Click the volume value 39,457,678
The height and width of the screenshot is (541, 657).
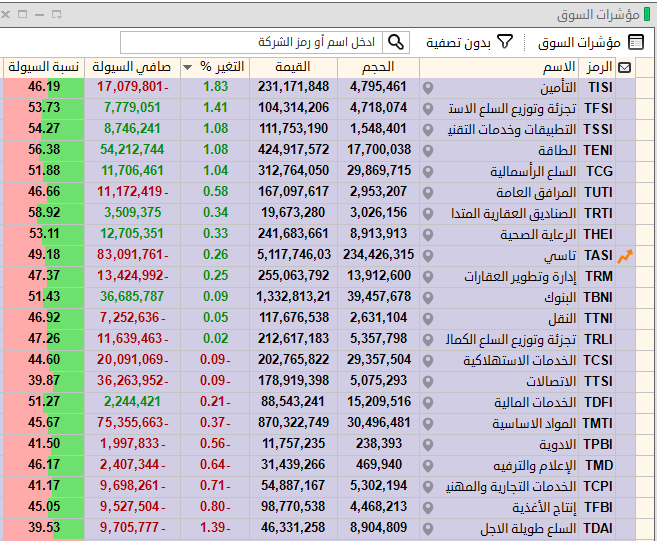tap(379, 297)
